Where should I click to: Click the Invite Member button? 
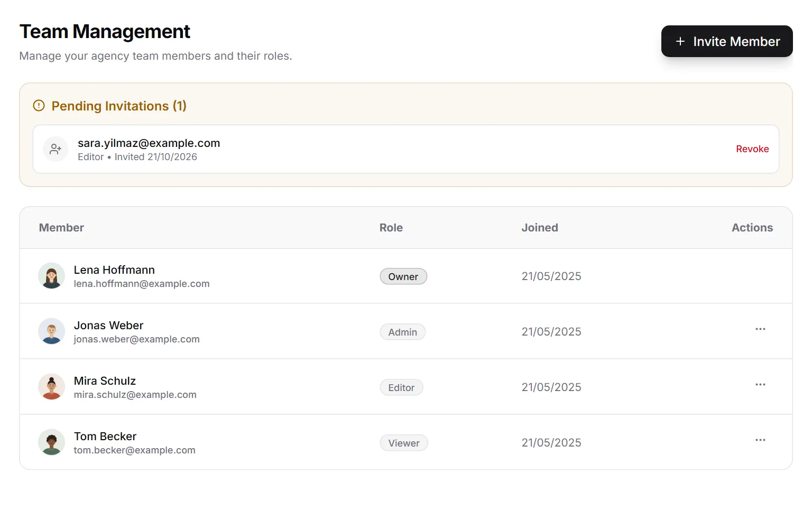(726, 41)
